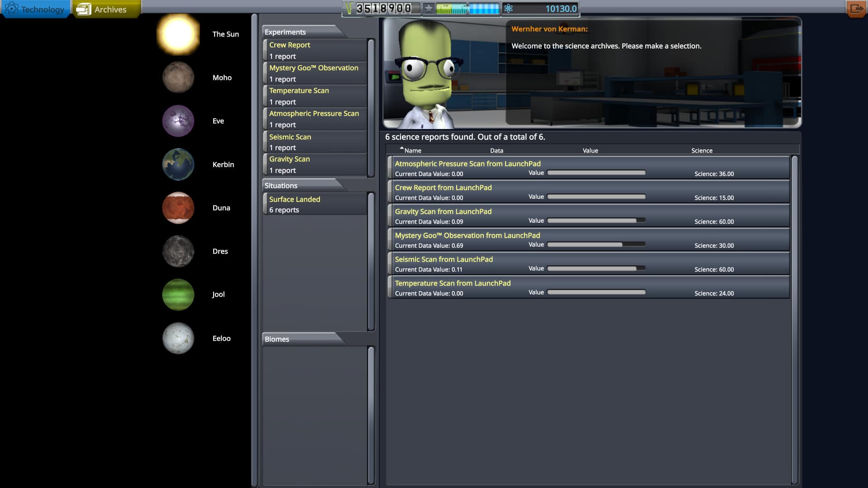Click the reputation gauge in top bar
Image resolution: width=868 pixels, height=488 pixels.
pyautogui.click(x=467, y=9)
